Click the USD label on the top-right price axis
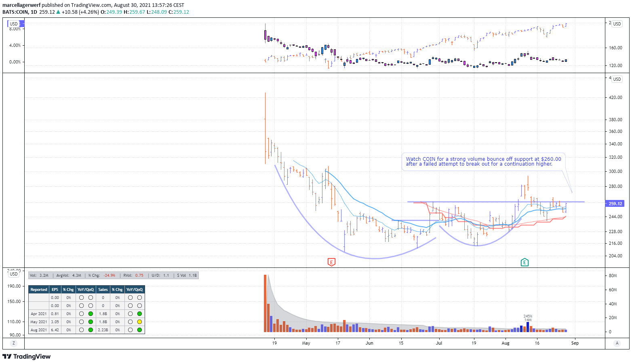Screen dimensions: 632x364 point(617,24)
